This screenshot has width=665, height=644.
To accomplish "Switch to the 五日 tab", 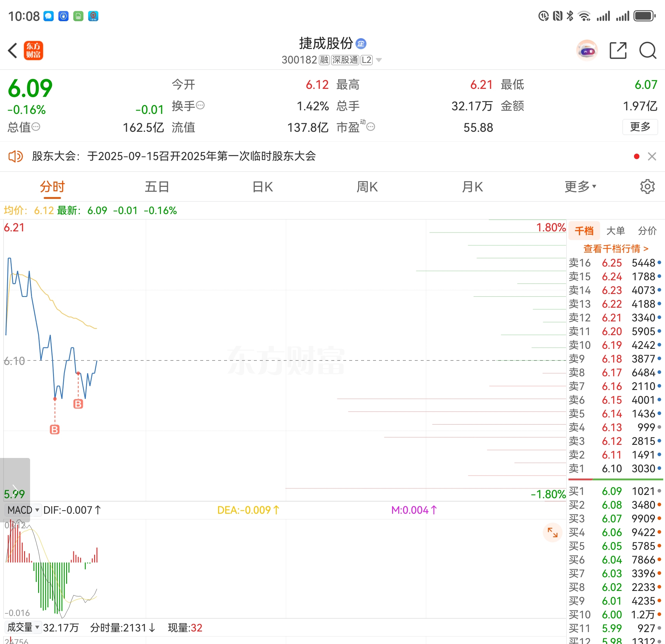I will click(x=157, y=187).
